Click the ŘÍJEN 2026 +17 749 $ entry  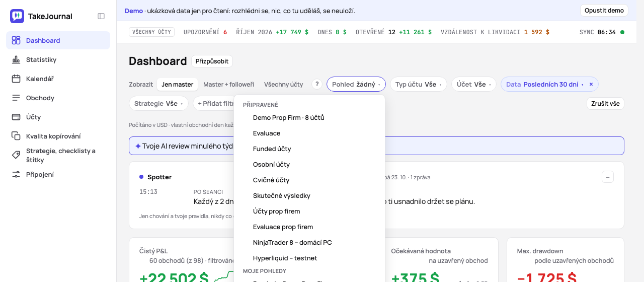coord(272,32)
